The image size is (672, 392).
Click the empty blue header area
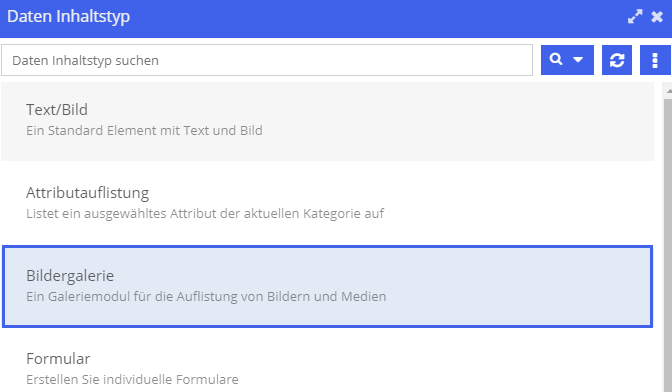(x=377, y=17)
